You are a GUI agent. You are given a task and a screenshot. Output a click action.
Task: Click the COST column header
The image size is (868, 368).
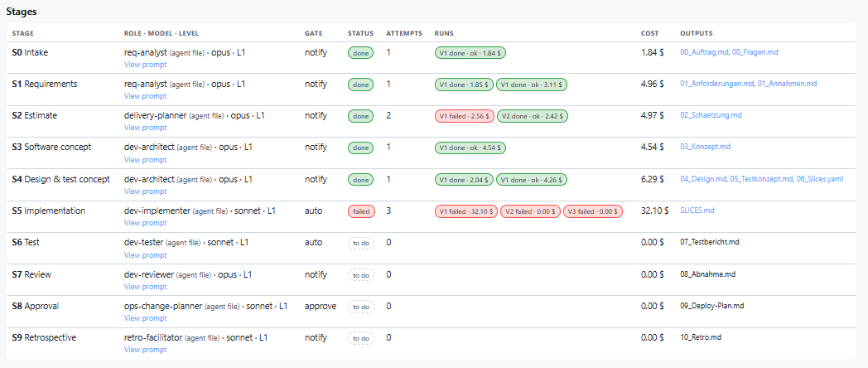(x=649, y=33)
